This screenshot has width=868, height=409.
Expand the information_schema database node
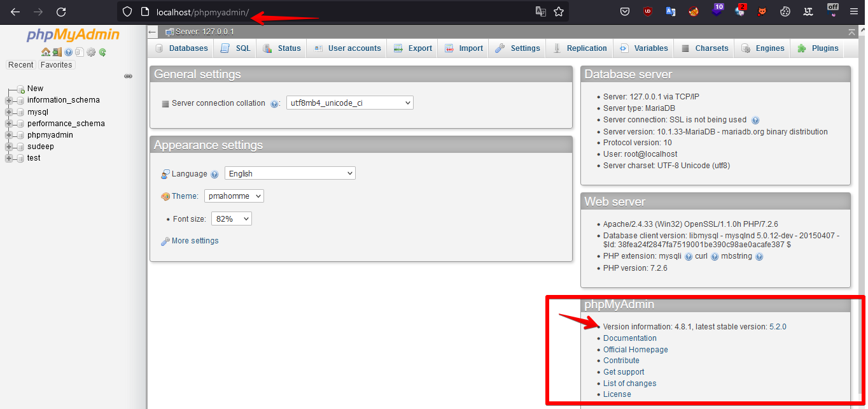coord(9,100)
